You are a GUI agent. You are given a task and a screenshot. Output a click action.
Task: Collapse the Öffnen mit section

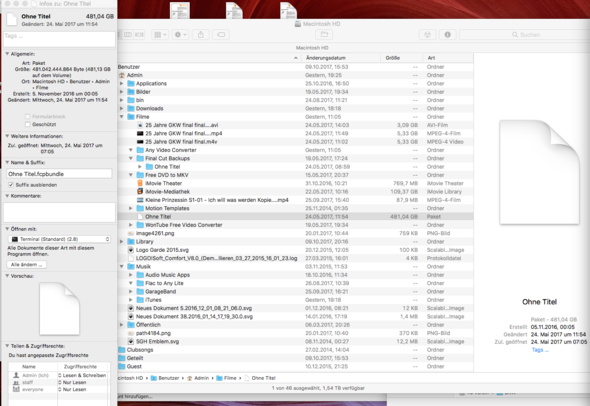(7, 229)
